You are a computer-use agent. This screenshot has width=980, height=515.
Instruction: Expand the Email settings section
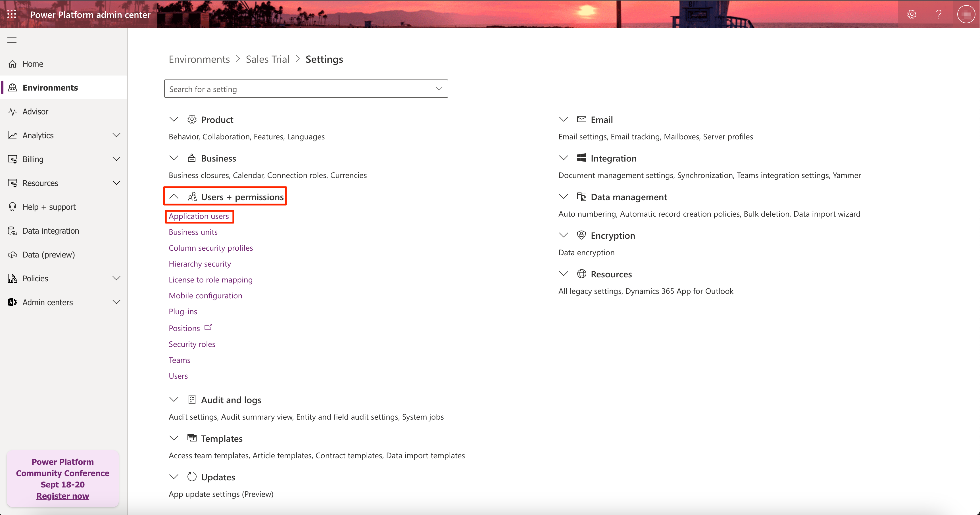[x=563, y=120]
